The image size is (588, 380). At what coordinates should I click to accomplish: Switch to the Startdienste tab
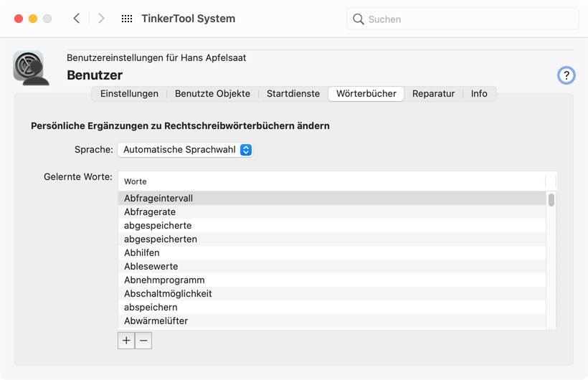point(293,94)
